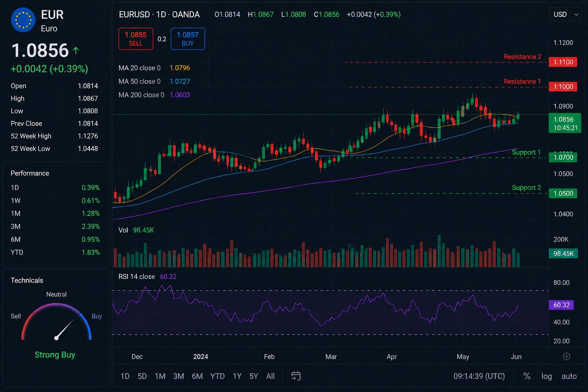Toggle auto scale mode
Image resolution: width=588 pixels, height=392 pixels.
pyautogui.click(x=569, y=376)
